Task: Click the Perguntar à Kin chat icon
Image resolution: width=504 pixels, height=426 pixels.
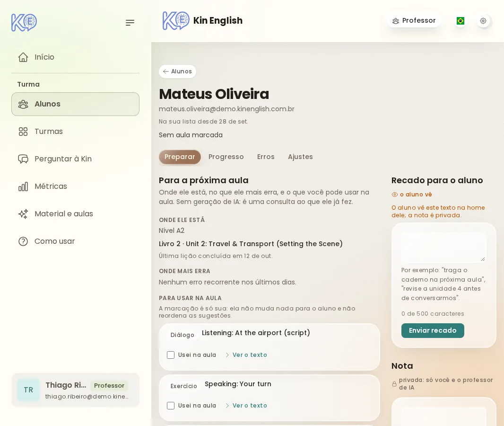Action: pyautogui.click(x=23, y=159)
